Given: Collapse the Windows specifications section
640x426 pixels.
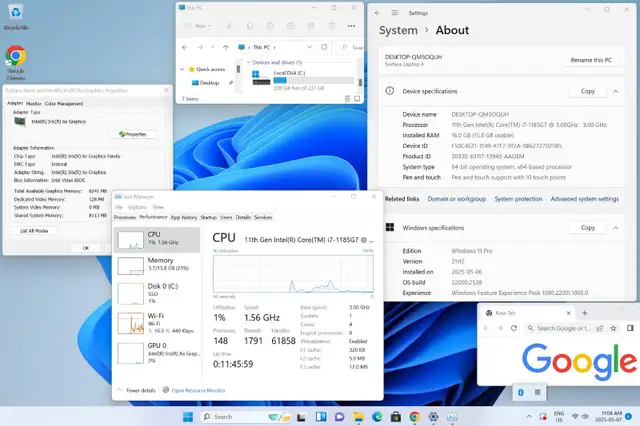Looking at the screenshot, I should point(616,228).
